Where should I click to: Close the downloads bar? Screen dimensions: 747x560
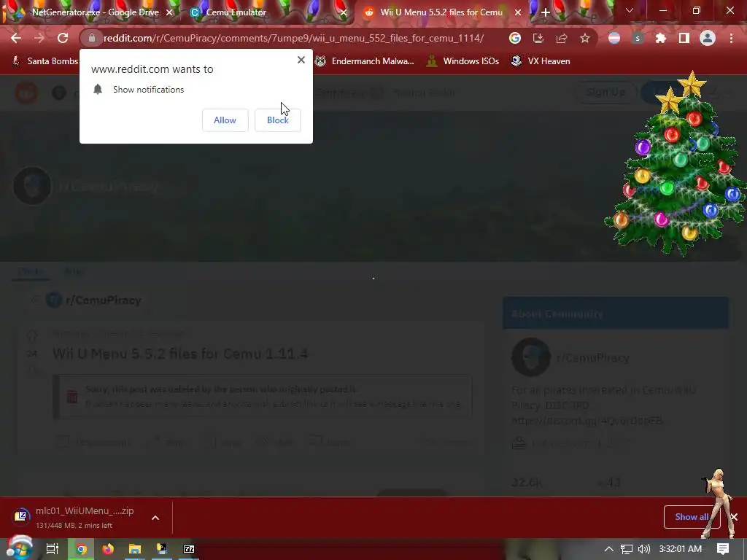(x=734, y=517)
